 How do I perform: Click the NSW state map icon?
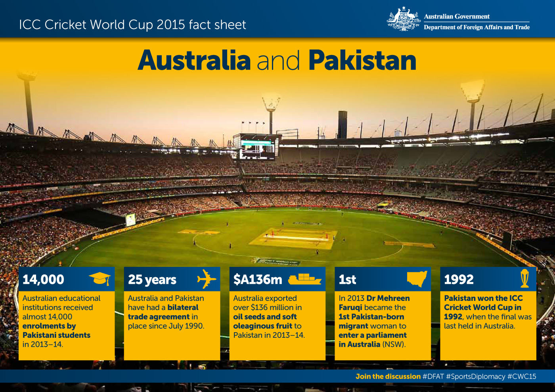click(417, 279)
